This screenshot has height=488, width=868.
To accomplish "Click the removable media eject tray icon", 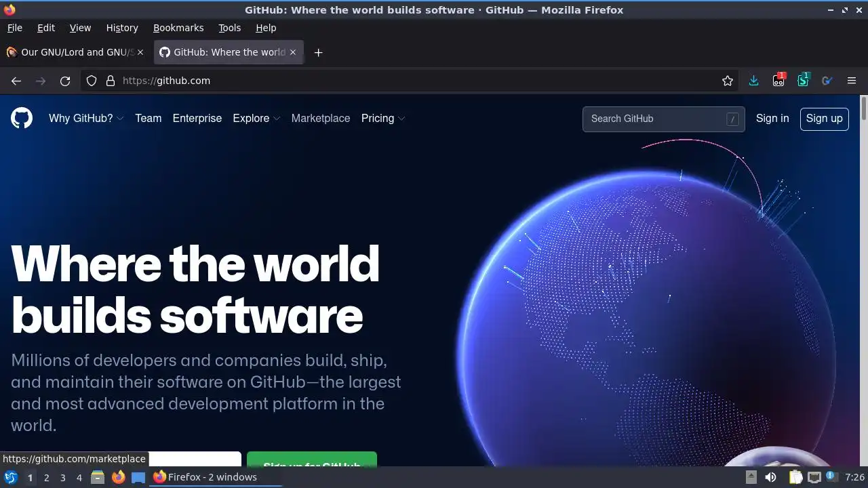I will (751, 477).
